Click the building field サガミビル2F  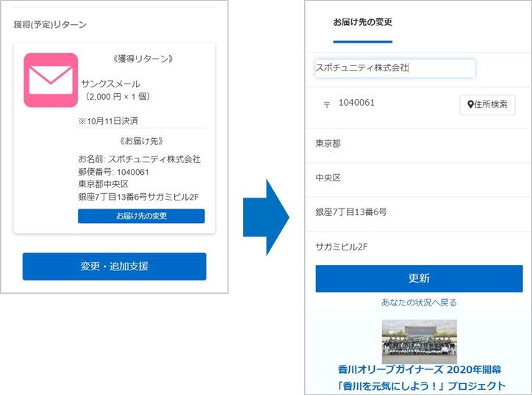(419, 247)
